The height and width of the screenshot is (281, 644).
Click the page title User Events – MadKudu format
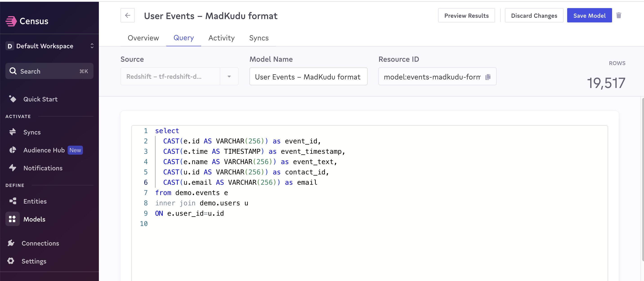(211, 16)
